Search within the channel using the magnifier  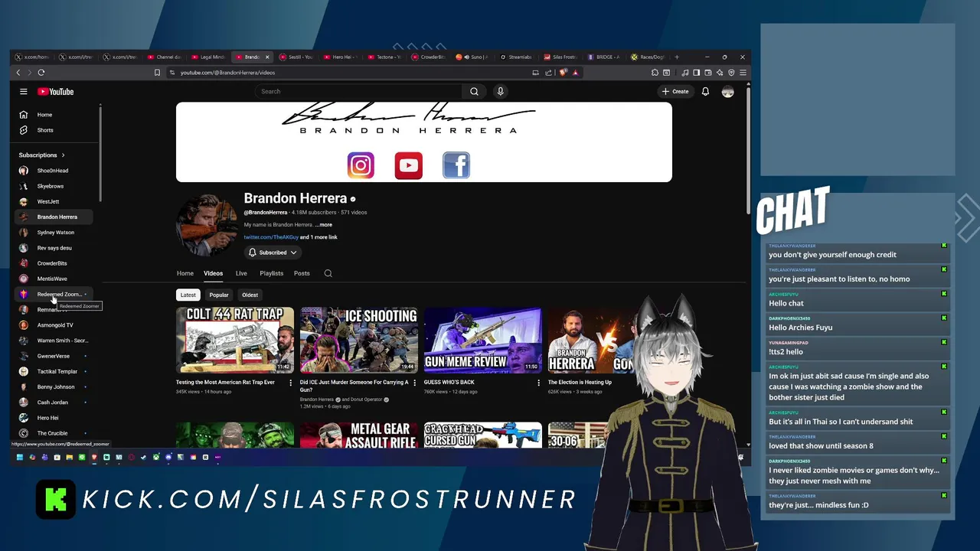[x=328, y=273]
